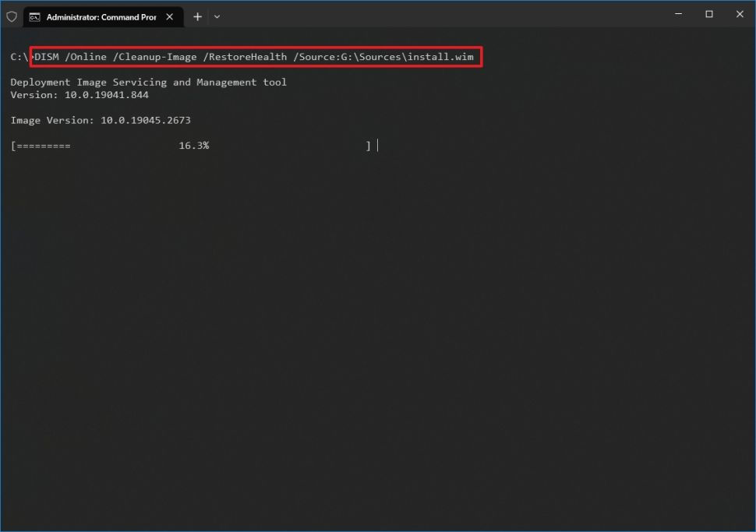
Task: Click the C:\ prompt text
Action: click(19, 57)
